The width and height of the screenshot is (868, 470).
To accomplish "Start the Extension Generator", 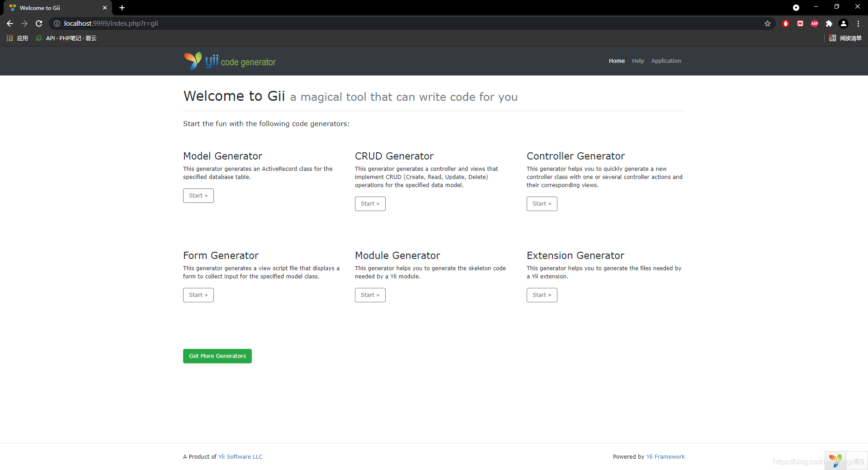I will point(542,295).
